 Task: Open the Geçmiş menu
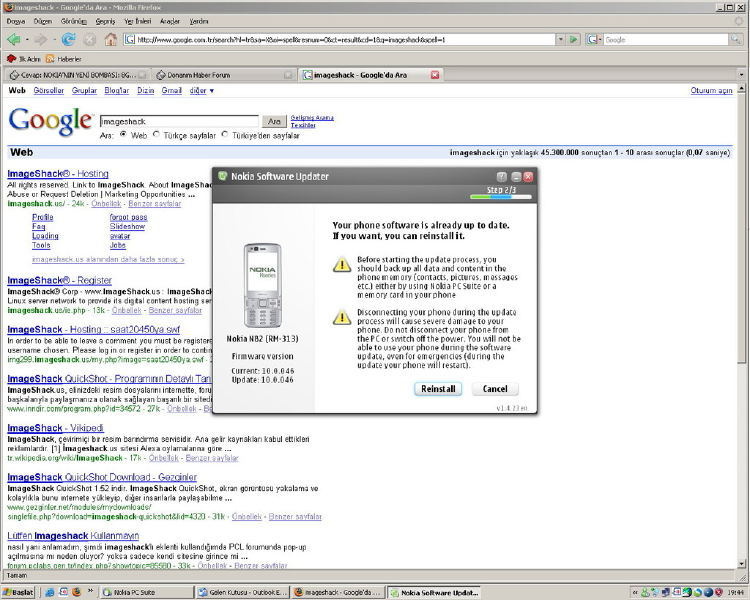[x=105, y=21]
